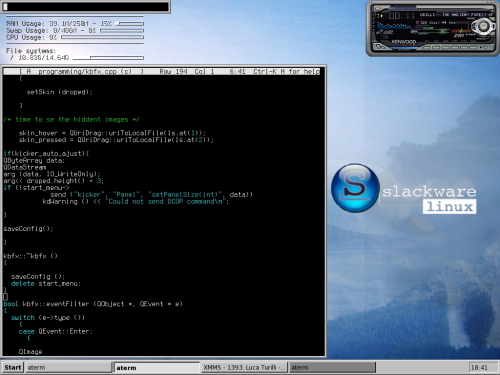Click 'Col 1' in the editor status line
This screenshot has height=375, width=500.
[x=204, y=71]
